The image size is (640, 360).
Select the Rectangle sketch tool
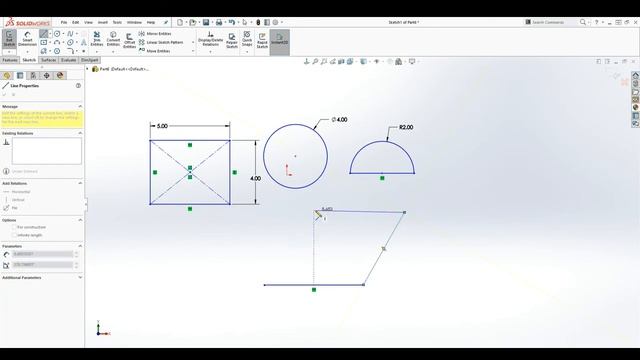coord(44,42)
